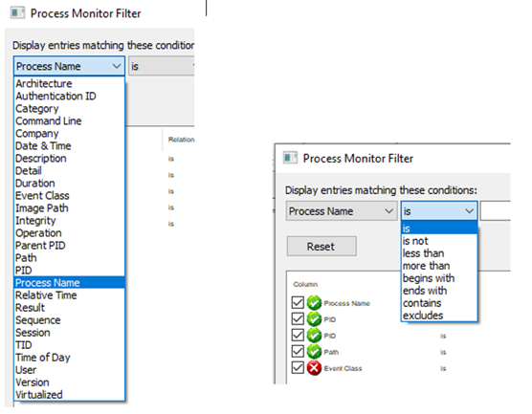
Task: Select Company in the column list
Action: (69, 133)
